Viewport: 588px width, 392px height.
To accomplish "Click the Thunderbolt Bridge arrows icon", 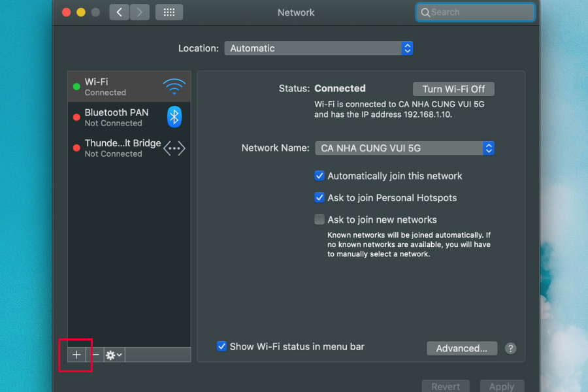I will (174, 148).
